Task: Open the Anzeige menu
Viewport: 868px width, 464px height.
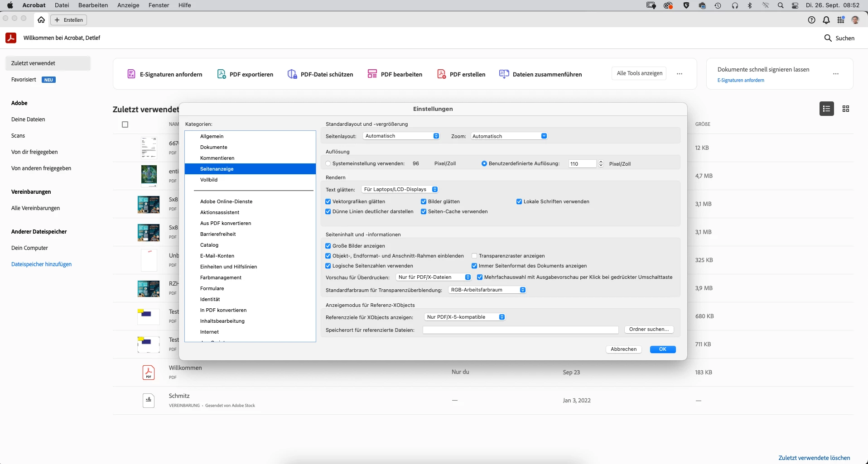Action: pos(128,5)
